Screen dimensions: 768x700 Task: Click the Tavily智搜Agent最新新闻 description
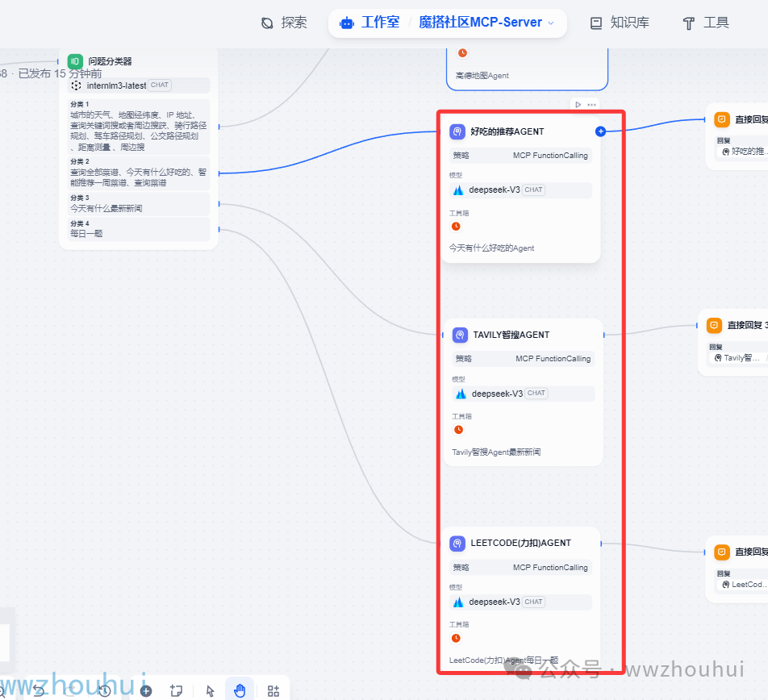(x=496, y=452)
